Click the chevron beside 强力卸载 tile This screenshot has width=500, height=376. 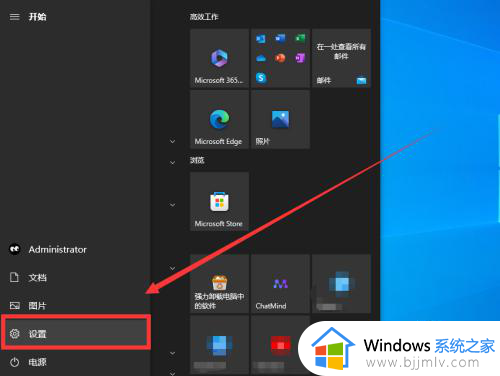pos(172,268)
